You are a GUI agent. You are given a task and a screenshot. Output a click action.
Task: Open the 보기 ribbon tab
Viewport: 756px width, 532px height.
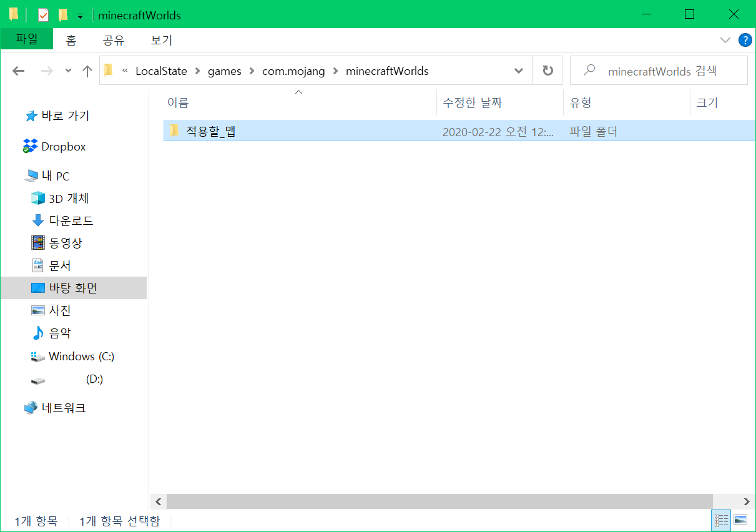point(162,41)
